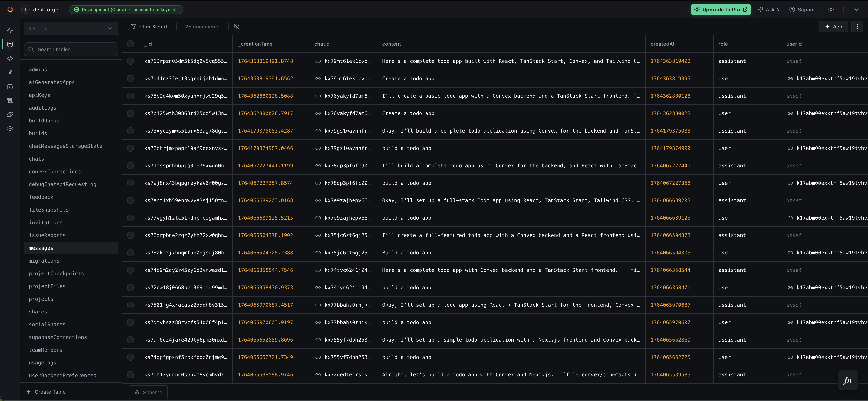Open the chats table
868x401 pixels.
tap(36, 159)
